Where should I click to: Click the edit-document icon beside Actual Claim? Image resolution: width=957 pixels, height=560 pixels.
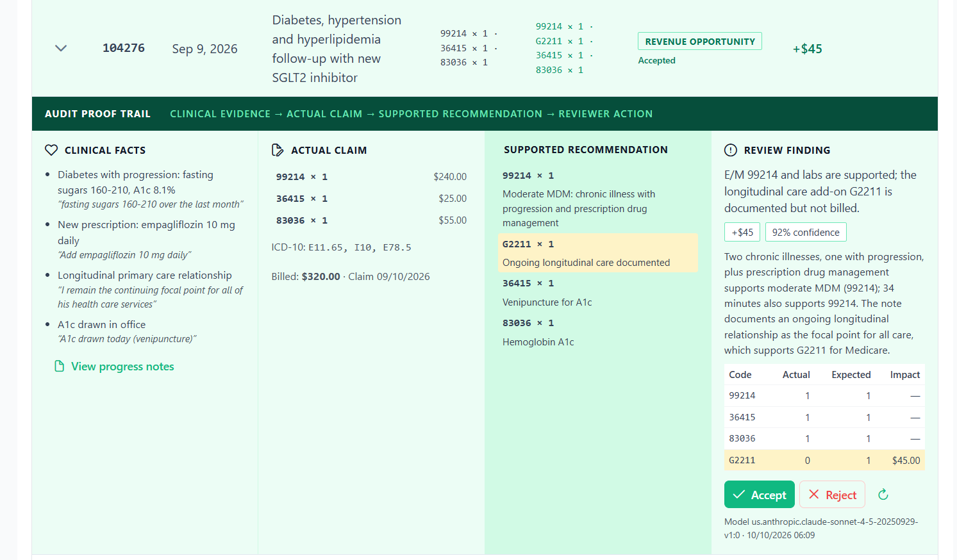pyautogui.click(x=278, y=150)
